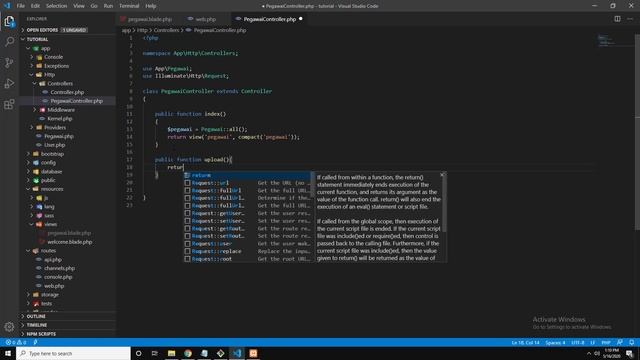Open the Extensions view
The image size is (640, 360).
[9, 104]
